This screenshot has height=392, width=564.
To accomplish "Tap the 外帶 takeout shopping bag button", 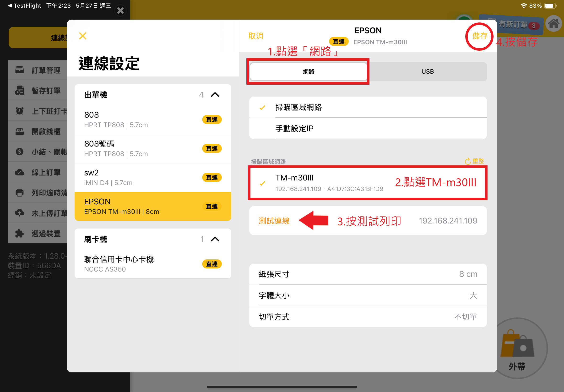I will (517, 349).
